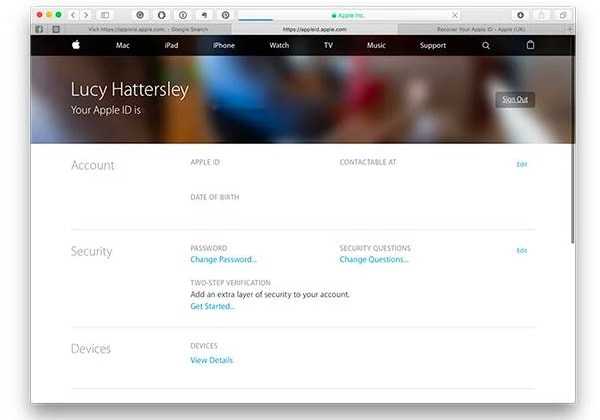This screenshot has height=420, width=600.
Task: Click the Change Password link
Action: (x=223, y=259)
